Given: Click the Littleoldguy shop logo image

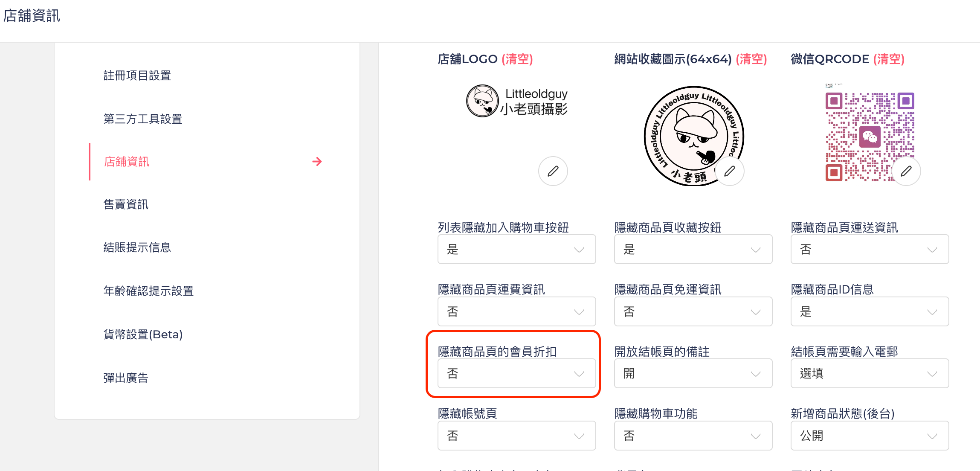Looking at the screenshot, I should tap(516, 101).
